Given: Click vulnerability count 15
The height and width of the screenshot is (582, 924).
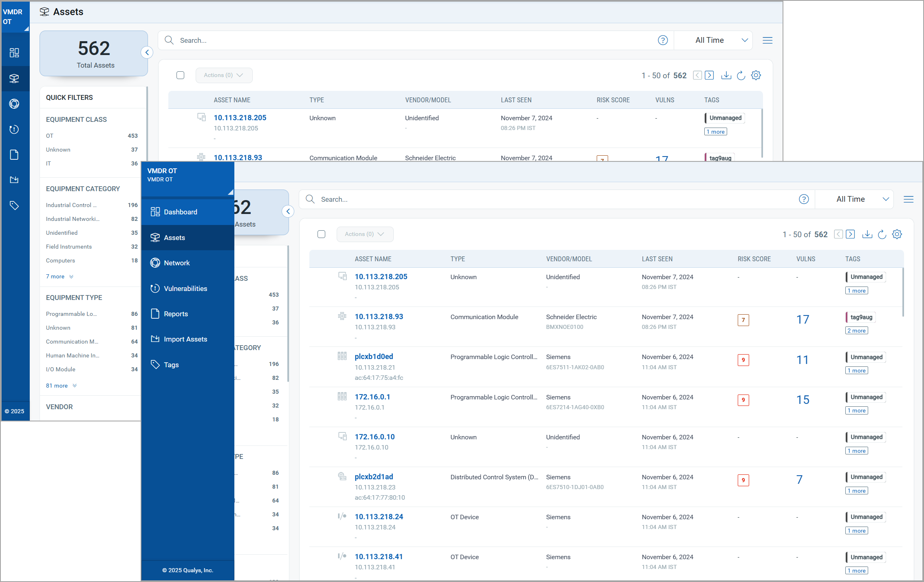Looking at the screenshot, I should pos(803,400).
